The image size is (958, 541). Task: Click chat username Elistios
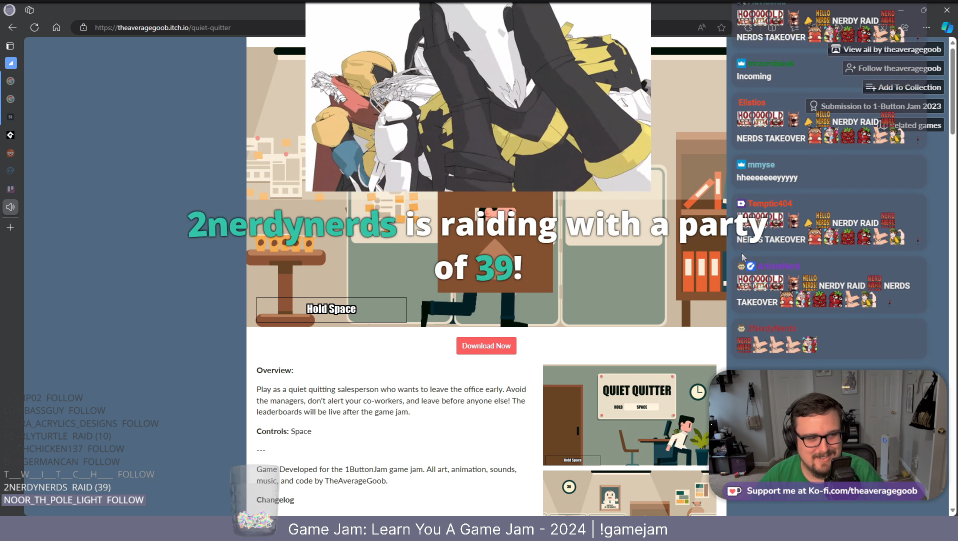[751, 103]
